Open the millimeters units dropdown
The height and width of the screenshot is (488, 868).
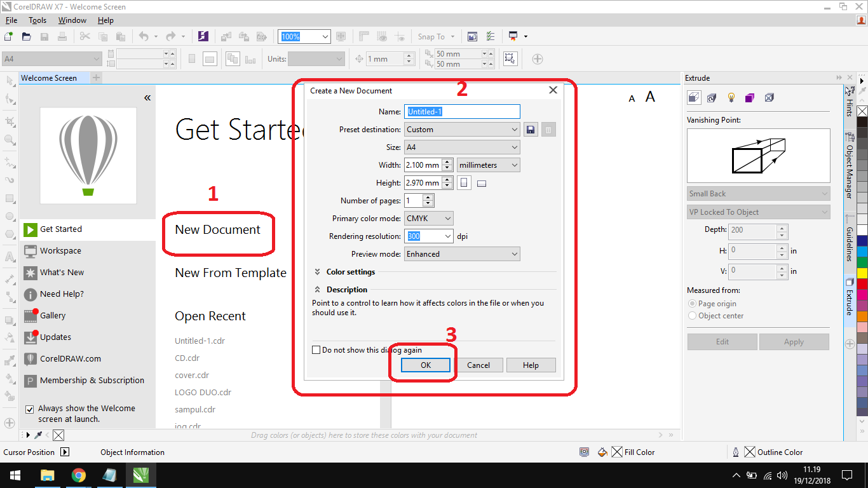(x=488, y=165)
